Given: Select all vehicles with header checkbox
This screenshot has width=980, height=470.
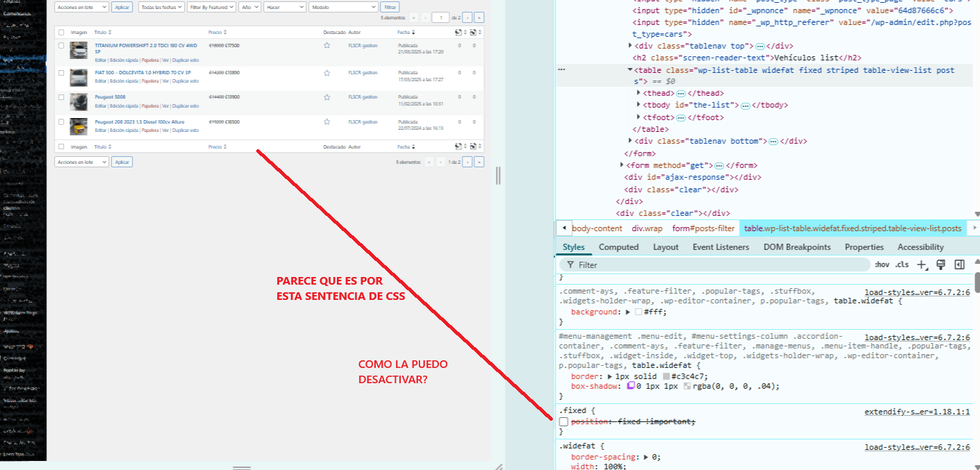Looking at the screenshot, I should pos(61,33).
